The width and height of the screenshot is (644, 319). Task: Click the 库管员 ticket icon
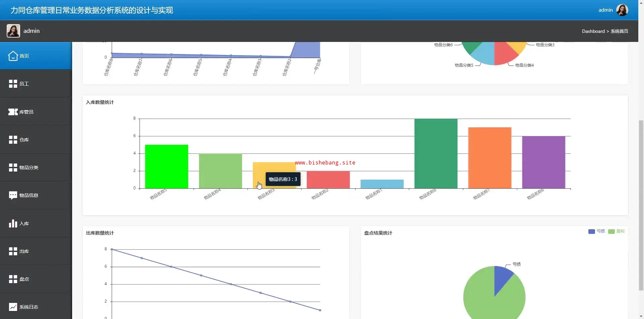coord(13,112)
